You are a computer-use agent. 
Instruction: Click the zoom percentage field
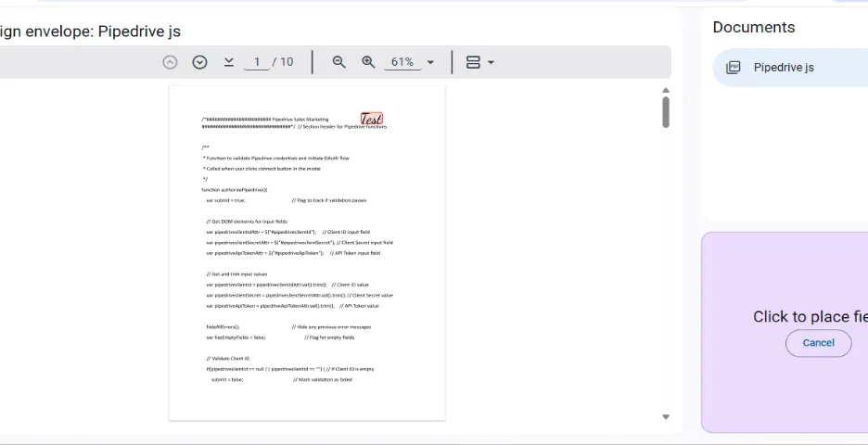click(402, 62)
